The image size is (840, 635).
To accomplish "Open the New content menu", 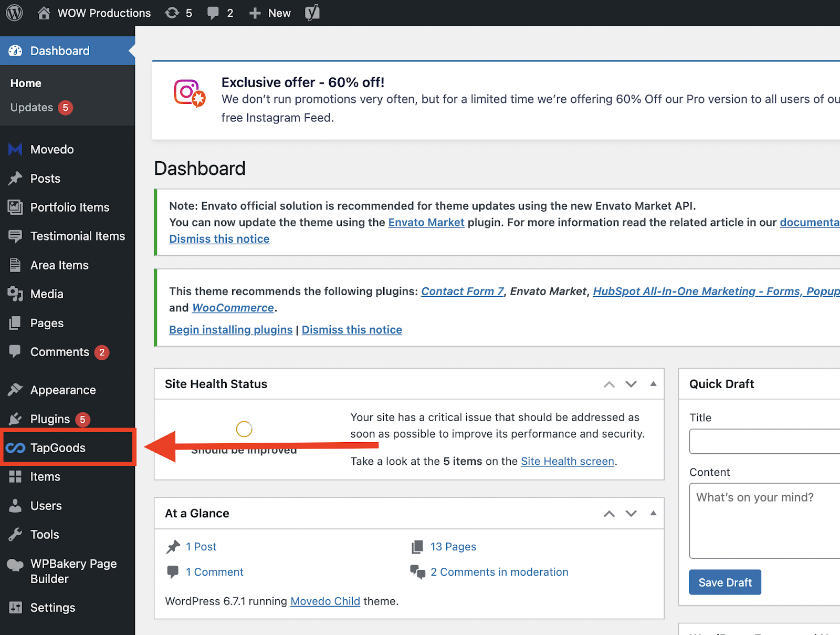I will pos(269,13).
